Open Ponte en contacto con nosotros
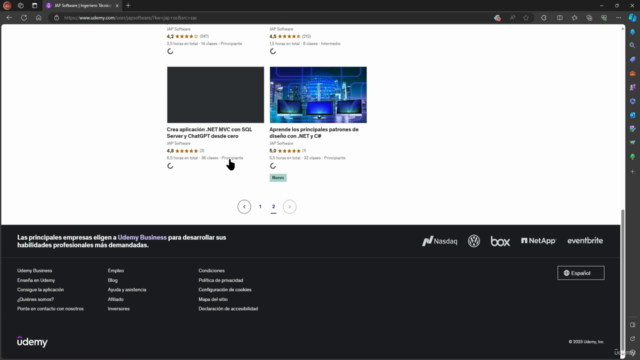 pos(50,309)
